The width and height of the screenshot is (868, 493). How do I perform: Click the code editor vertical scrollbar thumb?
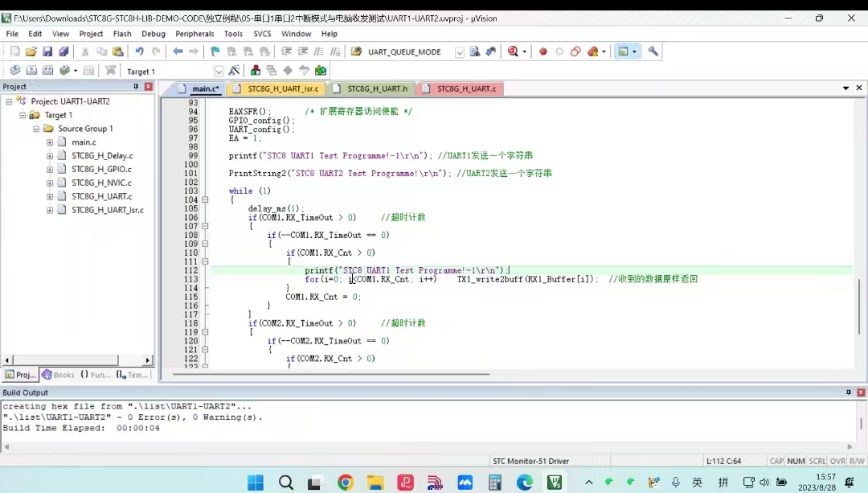(860, 307)
